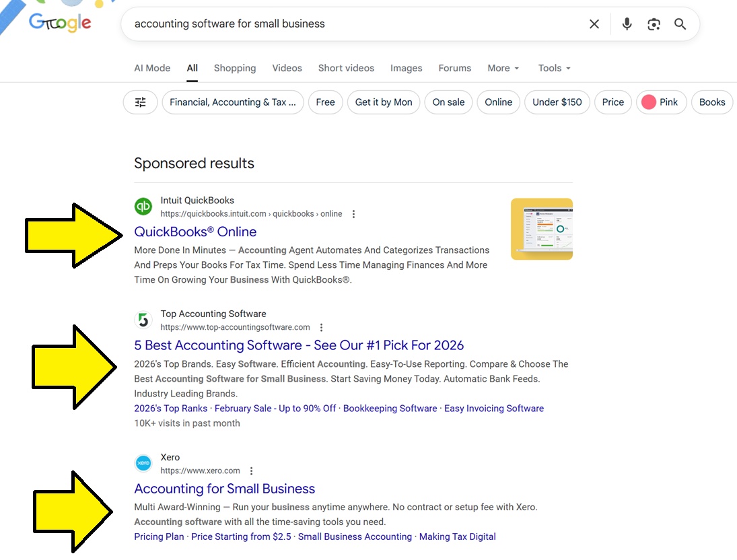Image resolution: width=737 pixels, height=560 pixels.
Task: Open the Tools dropdown
Action: pos(554,68)
